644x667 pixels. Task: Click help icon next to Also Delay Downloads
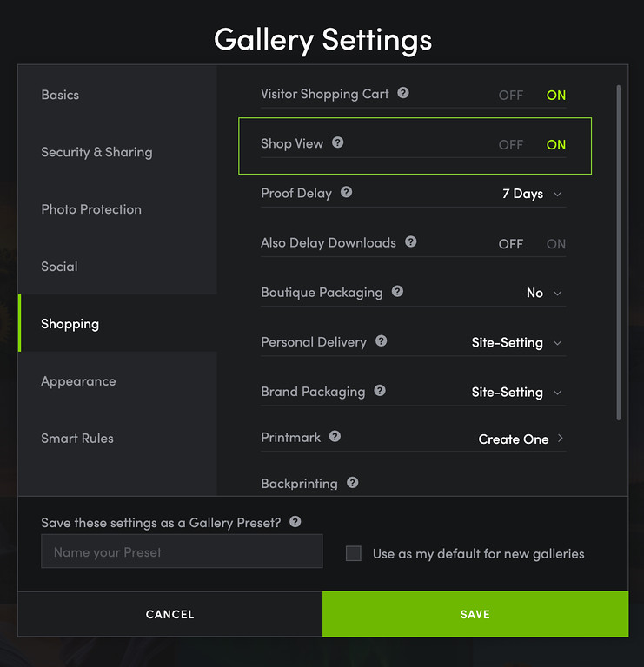pyautogui.click(x=411, y=241)
